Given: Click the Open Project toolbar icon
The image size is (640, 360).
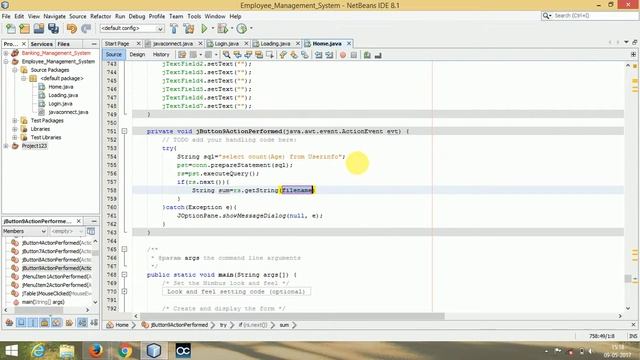Looking at the screenshot, I should click(x=39, y=29).
